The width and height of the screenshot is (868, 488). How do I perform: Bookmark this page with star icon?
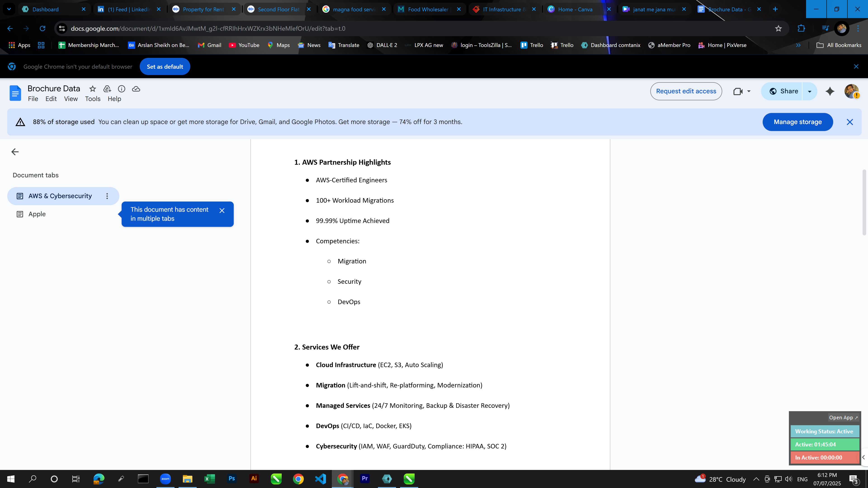[x=778, y=29]
